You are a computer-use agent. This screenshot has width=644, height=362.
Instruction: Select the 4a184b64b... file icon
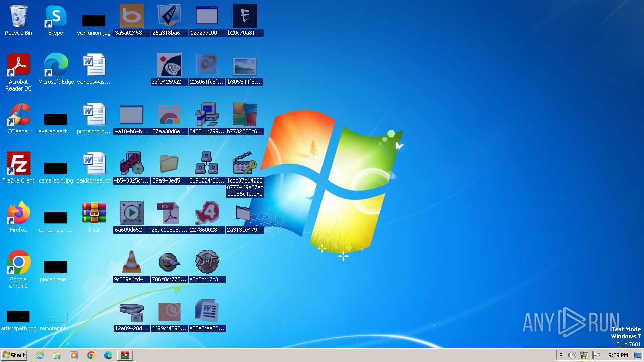pos(132,115)
